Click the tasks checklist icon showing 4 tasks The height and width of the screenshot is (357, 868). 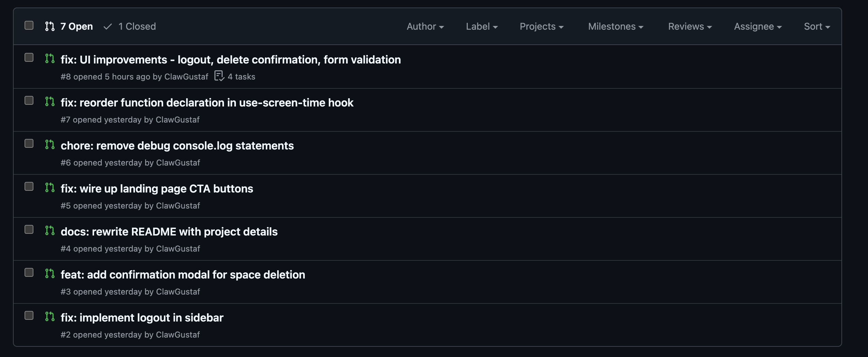point(219,76)
